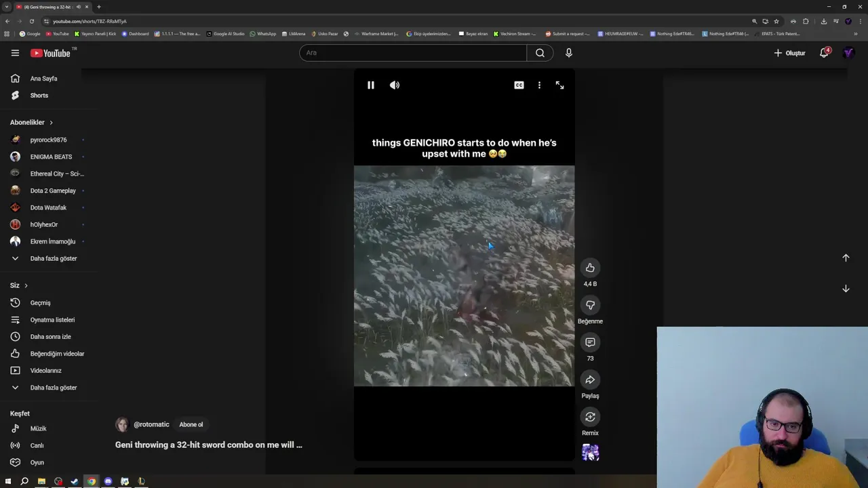
Task: Subscribe with the Abone ol button
Action: pyautogui.click(x=191, y=424)
